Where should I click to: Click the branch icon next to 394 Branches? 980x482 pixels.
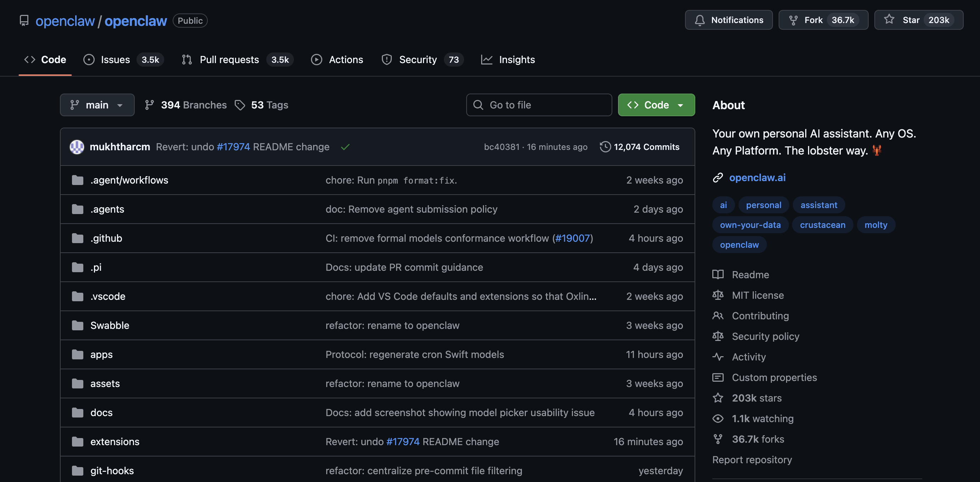(150, 105)
